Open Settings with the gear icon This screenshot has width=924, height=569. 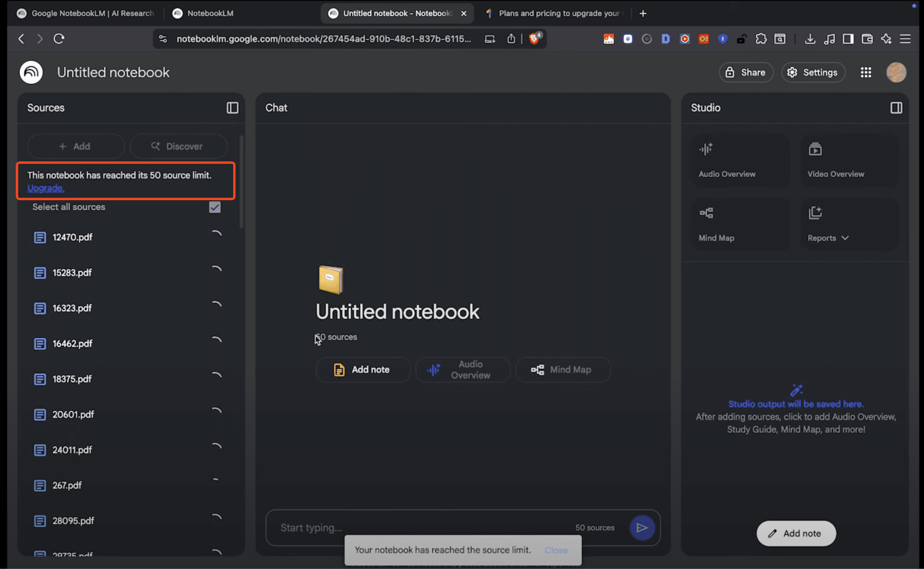(x=813, y=72)
